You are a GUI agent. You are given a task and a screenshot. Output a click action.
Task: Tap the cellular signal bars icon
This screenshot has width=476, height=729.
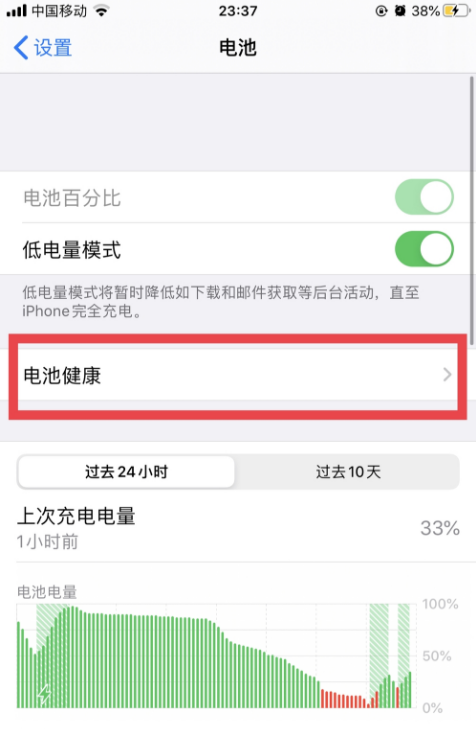(x=16, y=11)
